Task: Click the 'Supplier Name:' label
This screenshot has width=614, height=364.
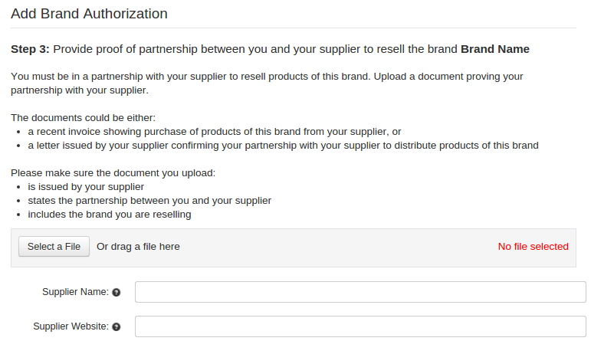Action: point(75,292)
